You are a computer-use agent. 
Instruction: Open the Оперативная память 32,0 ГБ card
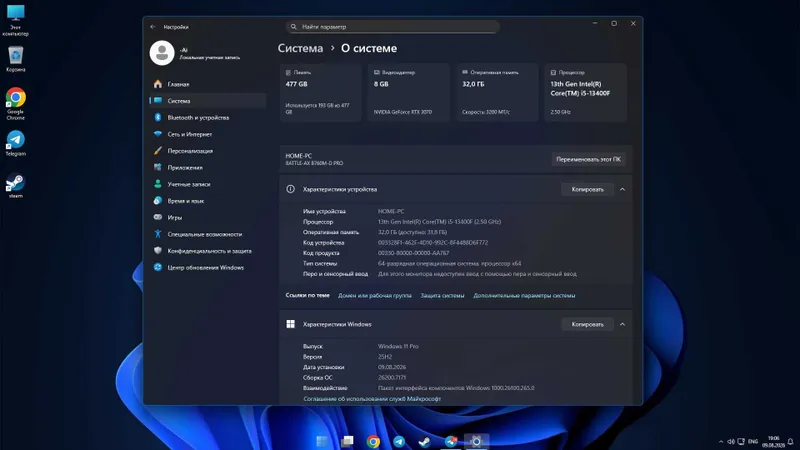(x=497, y=92)
